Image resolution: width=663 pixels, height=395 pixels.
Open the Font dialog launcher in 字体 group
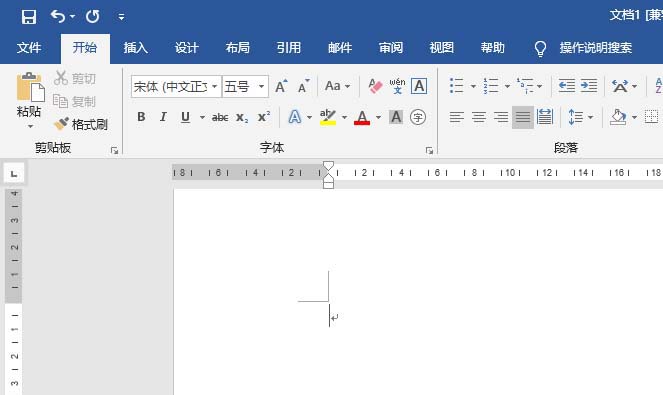pyautogui.click(x=429, y=151)
